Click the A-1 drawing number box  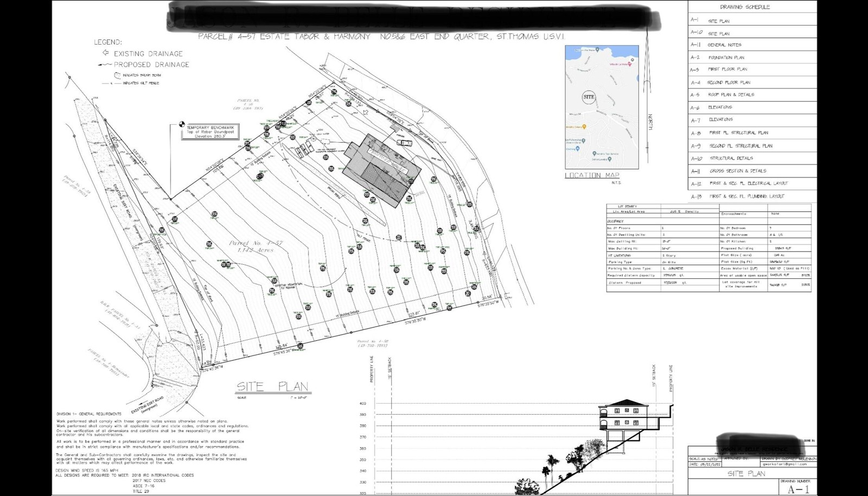pos(797,489)
